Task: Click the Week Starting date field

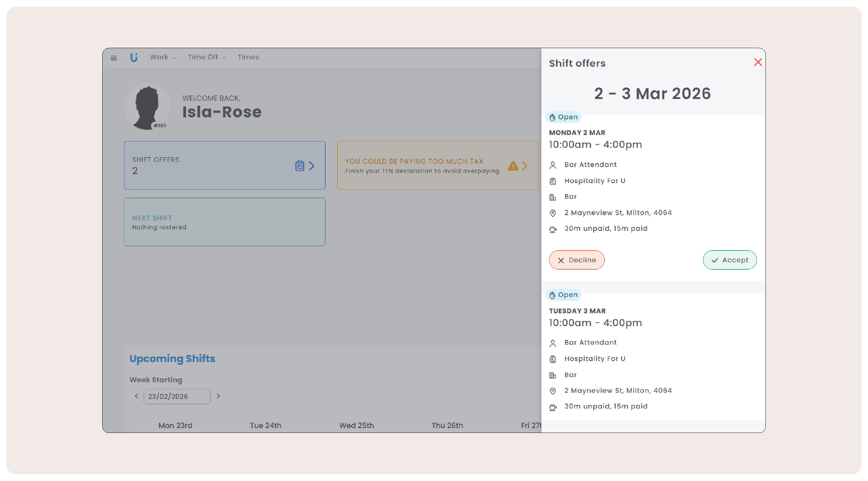Action: coord(177,396)
